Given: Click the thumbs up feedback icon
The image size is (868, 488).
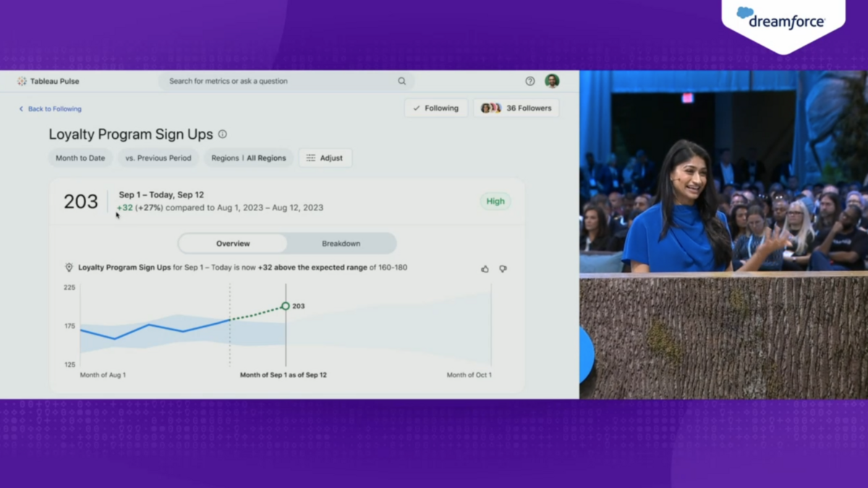Looking at the screenshot, I should click(x=485, y=269).
